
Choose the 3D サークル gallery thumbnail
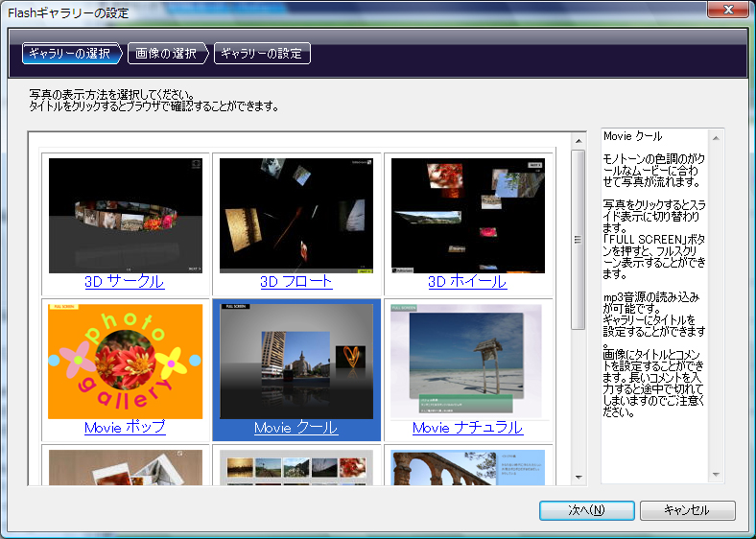click(126, 216)
